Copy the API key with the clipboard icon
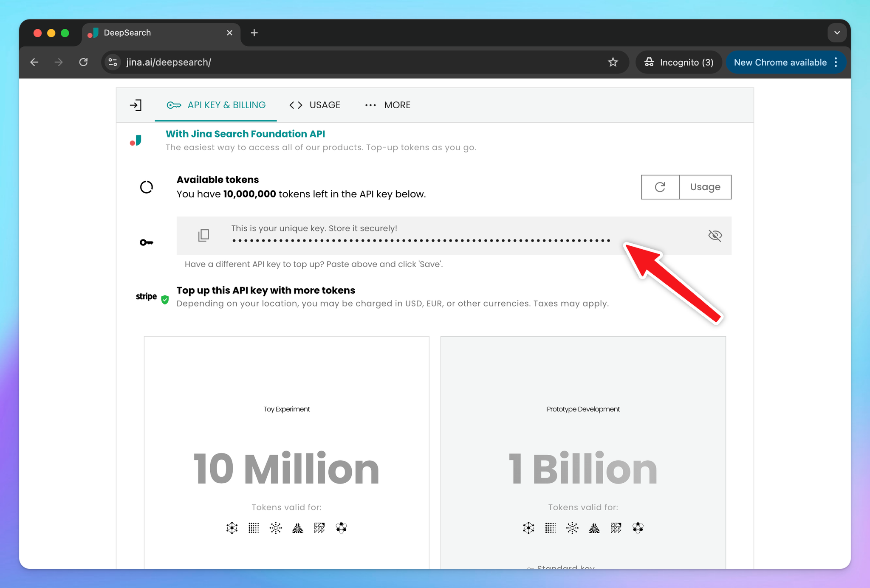This screenshot has height=588, width=870. (203, 235)
